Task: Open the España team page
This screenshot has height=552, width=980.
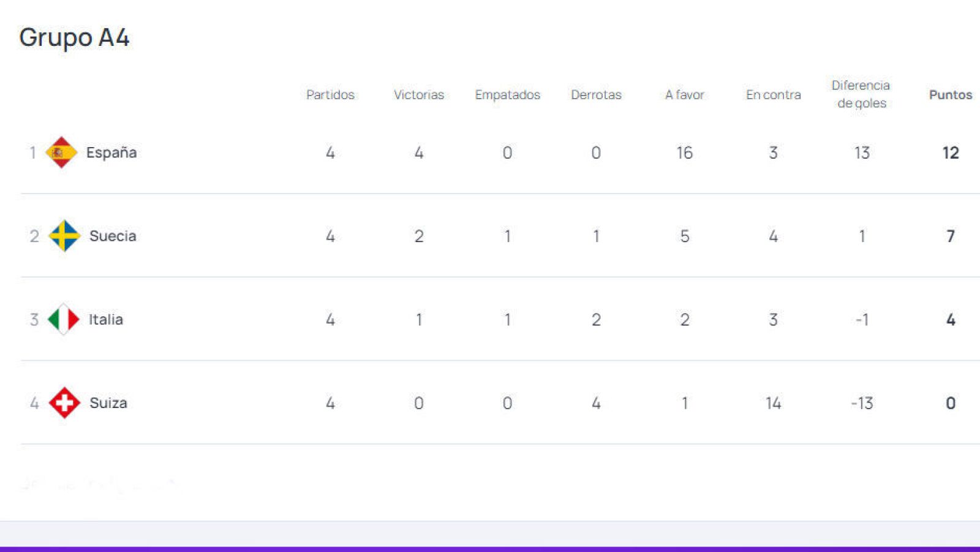Action: [x=113, y=153]
